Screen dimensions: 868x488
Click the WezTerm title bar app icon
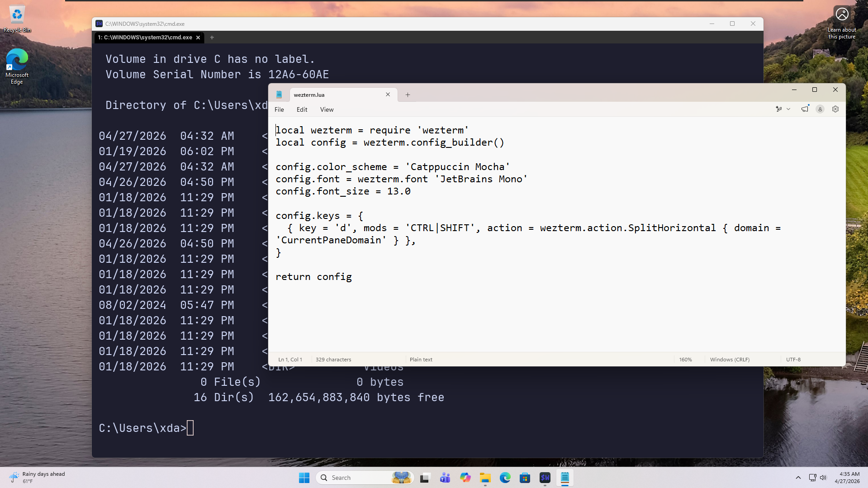tap(99, 24)
